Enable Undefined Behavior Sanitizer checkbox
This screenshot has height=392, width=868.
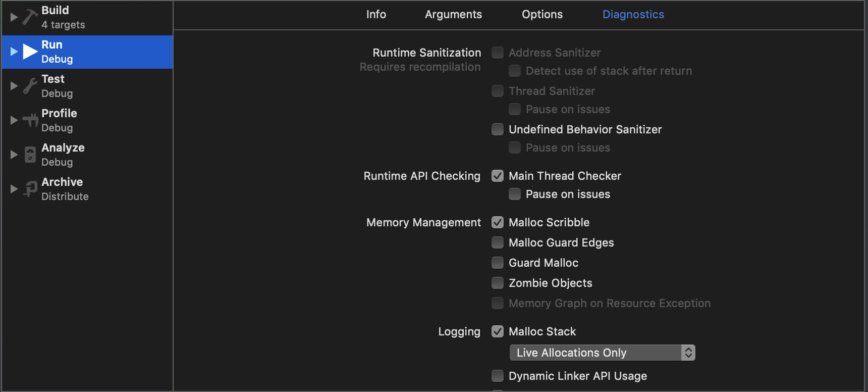(x=498, y=129)
